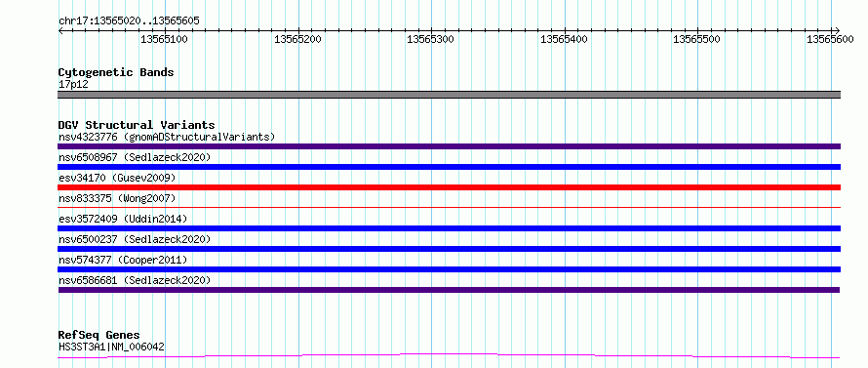The width and height of the screenshot is (868, 368).
Task: Click the 13565300 ruler tick label
Action: pos(431,39)
